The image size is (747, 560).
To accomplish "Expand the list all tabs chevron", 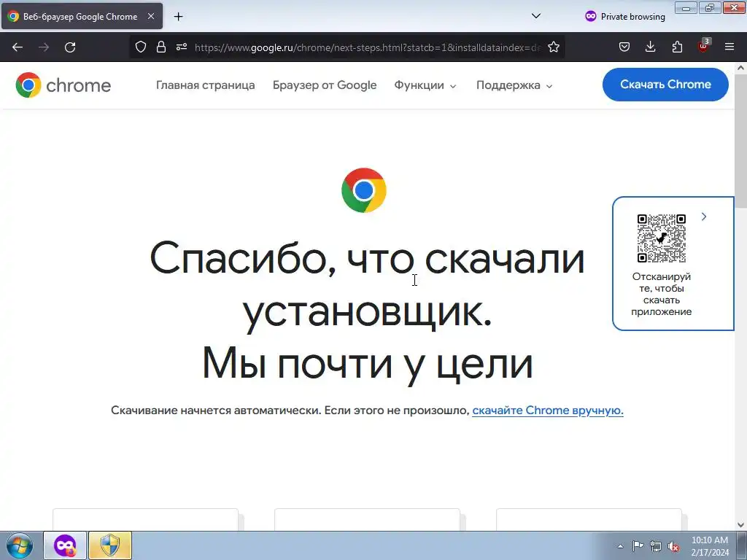I will (x=536, y=16).
